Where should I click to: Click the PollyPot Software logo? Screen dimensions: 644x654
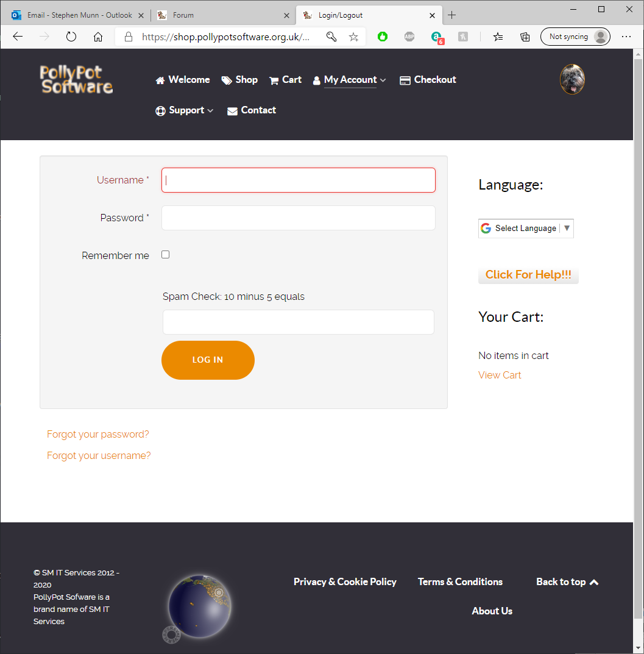click(76, 80)
